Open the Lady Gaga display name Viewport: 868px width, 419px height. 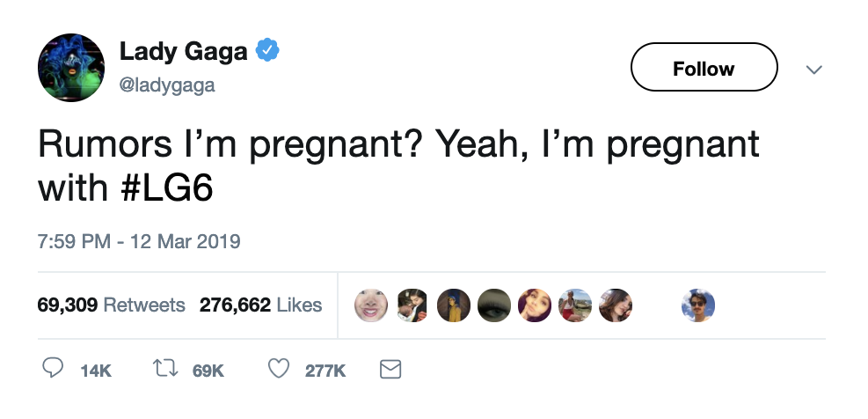click(x=184, y=51)
